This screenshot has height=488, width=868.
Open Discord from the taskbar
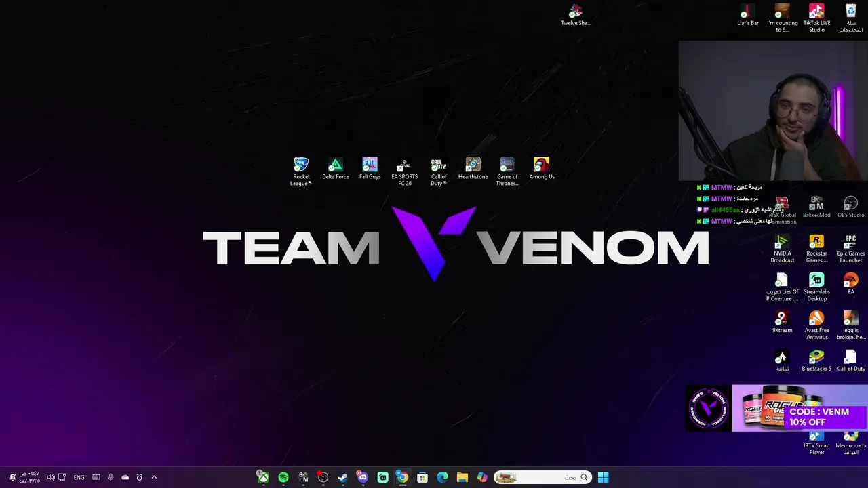[363, 477]
